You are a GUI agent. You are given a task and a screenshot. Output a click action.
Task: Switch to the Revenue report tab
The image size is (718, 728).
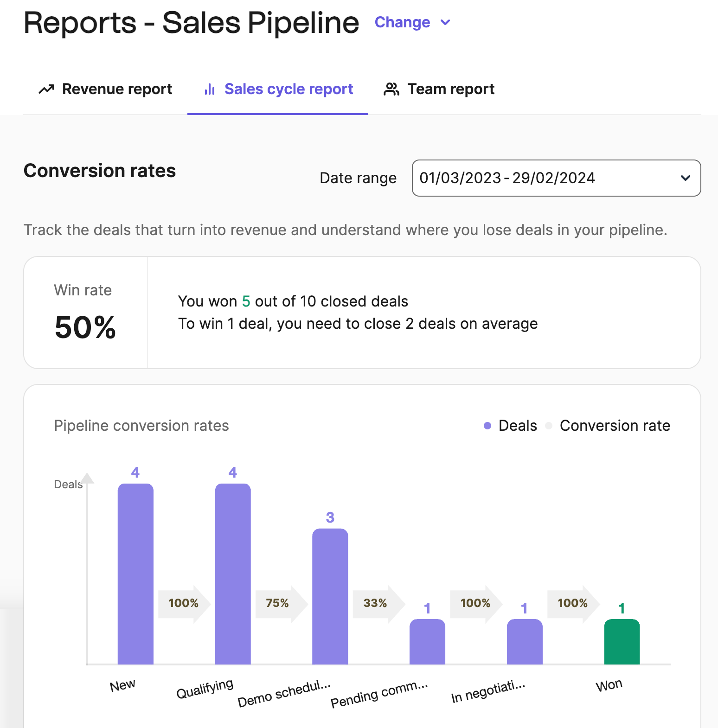click(105, 89)
